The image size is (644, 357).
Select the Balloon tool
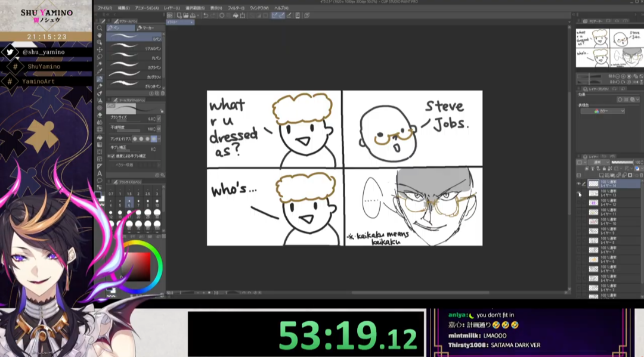(100, 181)
